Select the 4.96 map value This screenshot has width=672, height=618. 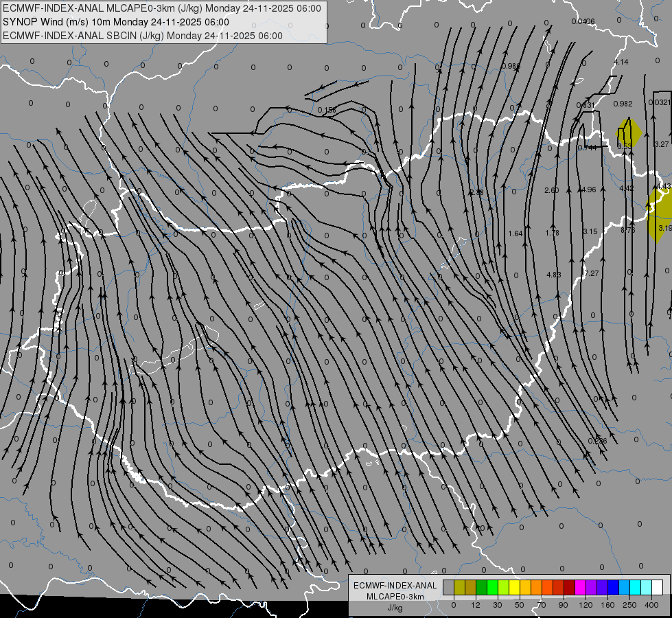588,190
